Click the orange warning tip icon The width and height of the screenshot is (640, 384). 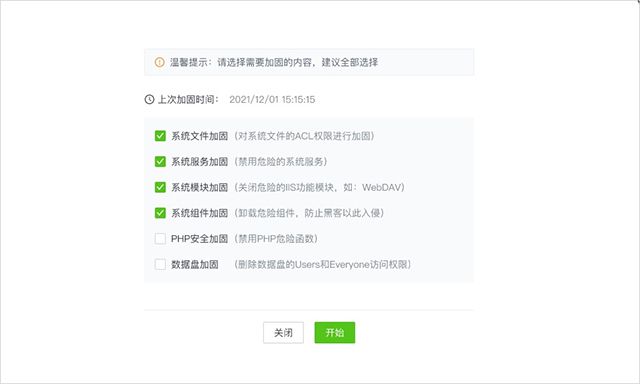[159, 62]
